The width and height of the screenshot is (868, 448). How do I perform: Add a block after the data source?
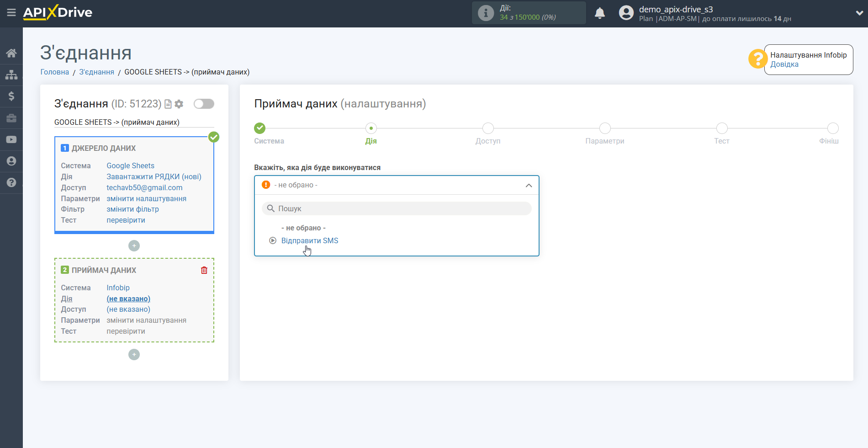[134, 245]
